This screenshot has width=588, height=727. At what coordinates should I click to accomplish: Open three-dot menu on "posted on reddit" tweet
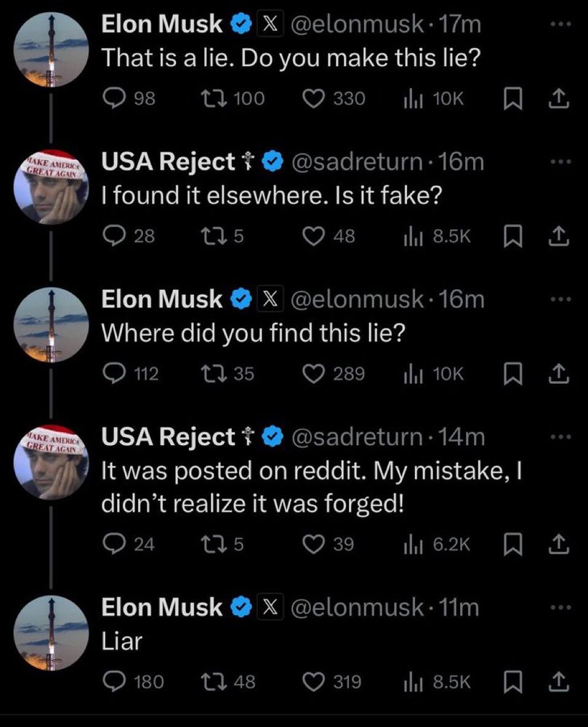[557, 437]
